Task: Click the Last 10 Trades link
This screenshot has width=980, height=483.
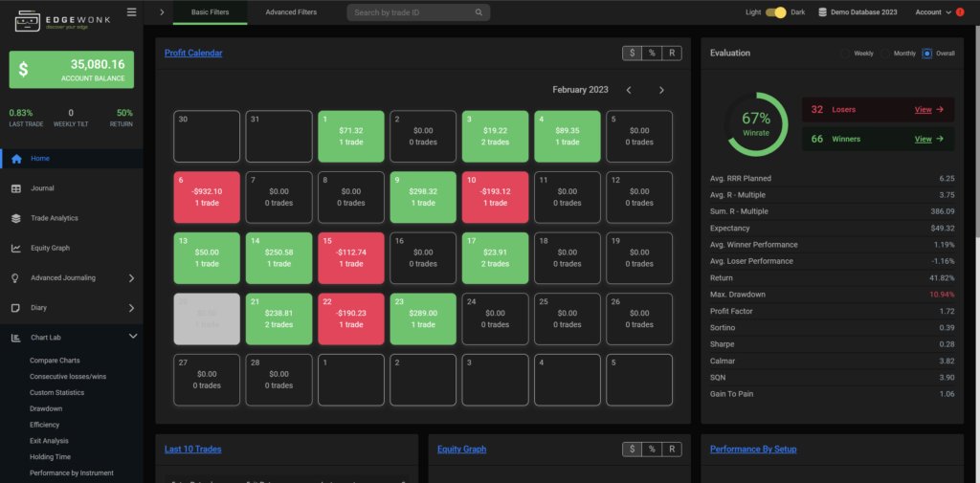Action: point(192,450)
